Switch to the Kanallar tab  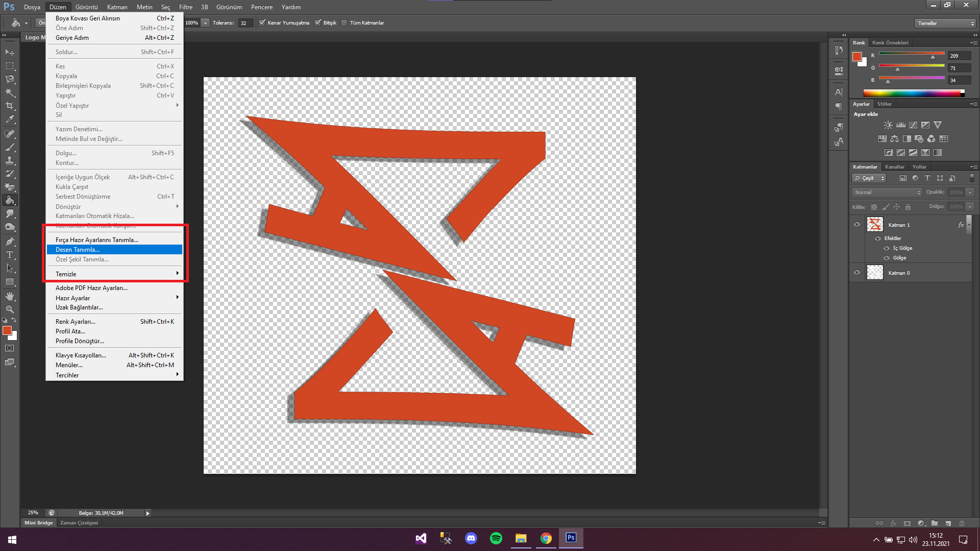click(894, 167)
